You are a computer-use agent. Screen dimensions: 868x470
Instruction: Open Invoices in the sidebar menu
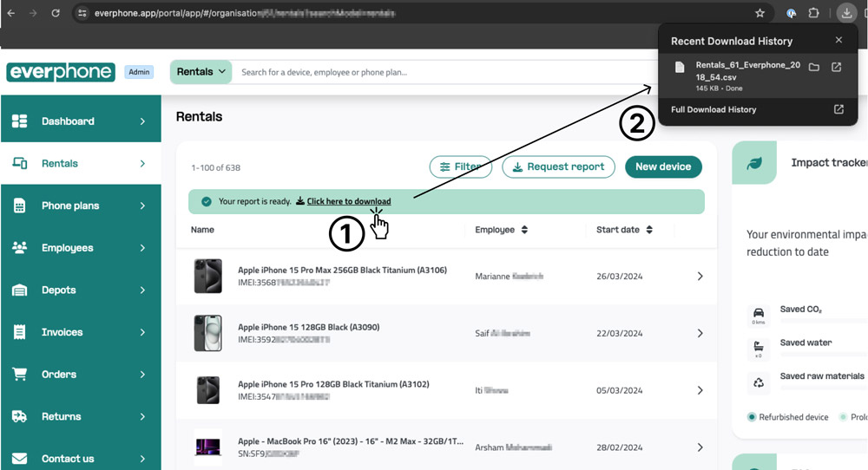[x=62, y=332]
